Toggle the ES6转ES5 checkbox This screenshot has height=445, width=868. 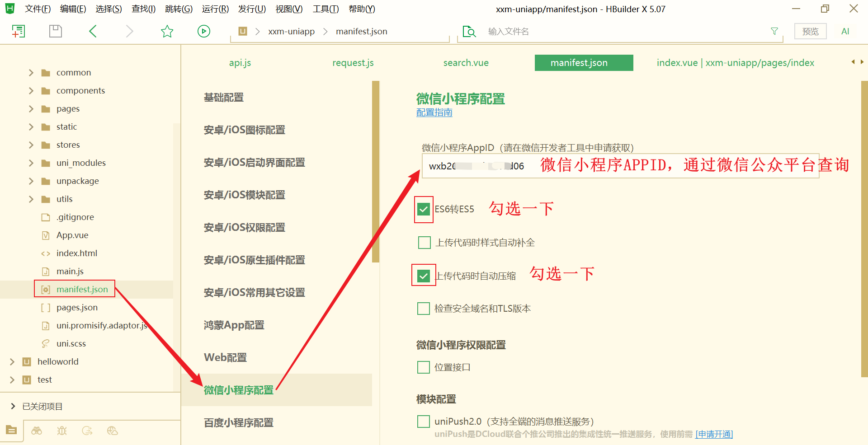point(424,209)
